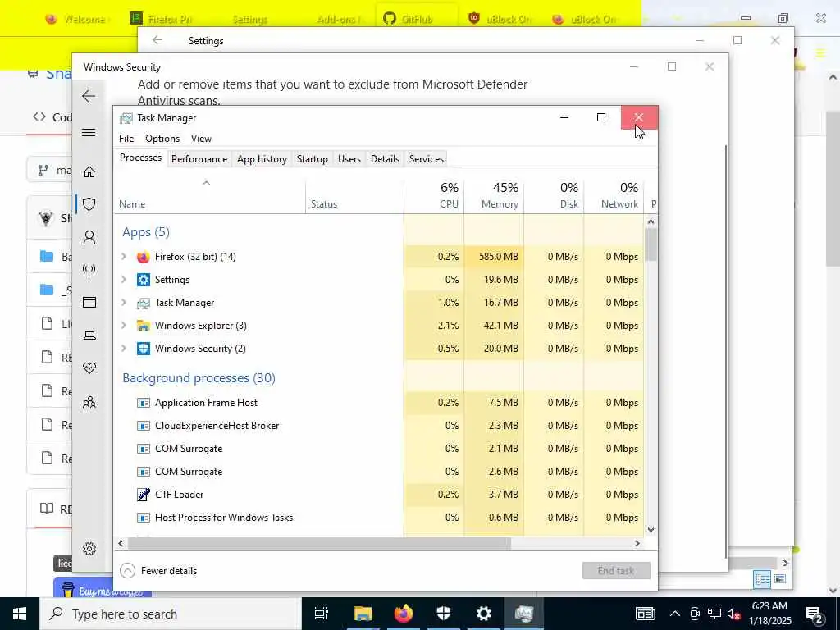Click the Settings gear icon in process list
Screen dimensions: 840x630
coord(143,280)
